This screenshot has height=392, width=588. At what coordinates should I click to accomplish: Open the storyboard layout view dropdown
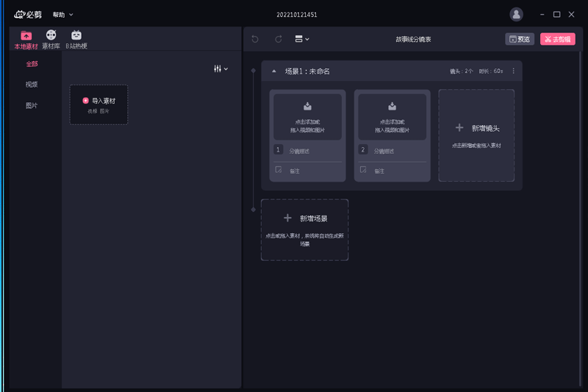point(301,39)
